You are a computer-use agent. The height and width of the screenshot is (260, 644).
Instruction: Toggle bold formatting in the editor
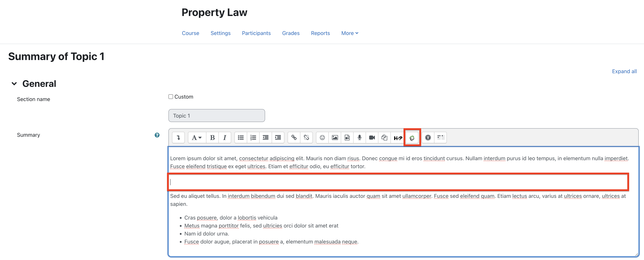(212, 137)
